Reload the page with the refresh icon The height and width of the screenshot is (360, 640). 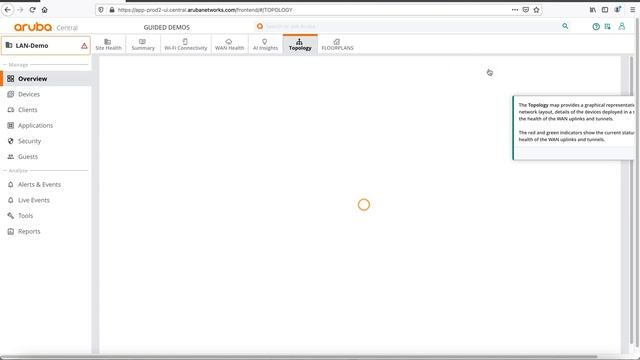pyautogui.click(x=33, y=10)
